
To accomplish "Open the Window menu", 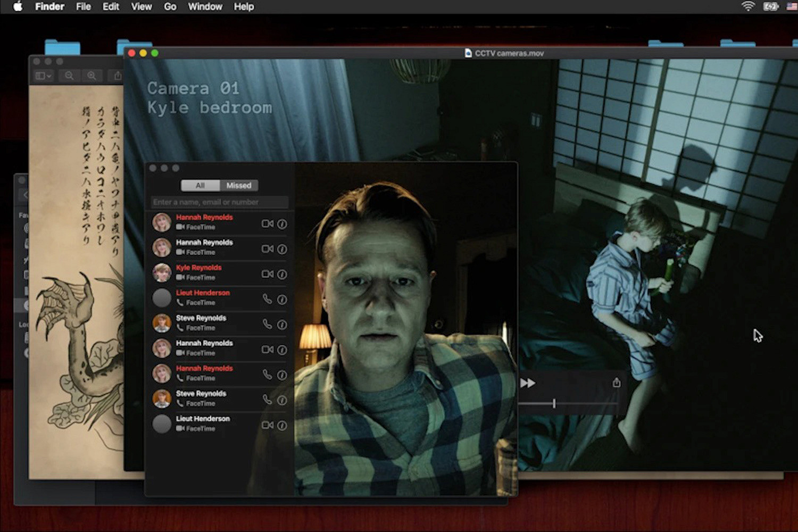I will pos(205,7).
